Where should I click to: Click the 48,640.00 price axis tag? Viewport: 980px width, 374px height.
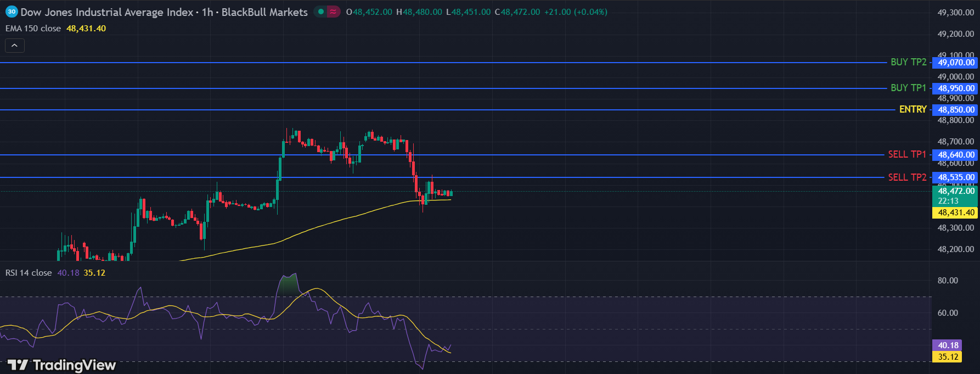(955, 155)
